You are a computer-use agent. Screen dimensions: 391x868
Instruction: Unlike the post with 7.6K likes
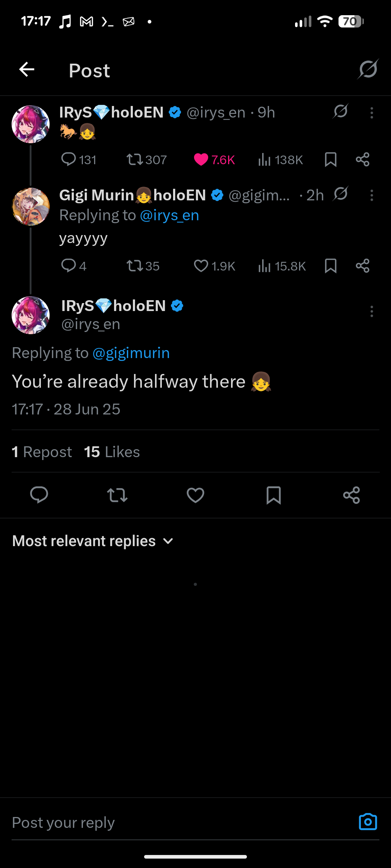(201, 159)
